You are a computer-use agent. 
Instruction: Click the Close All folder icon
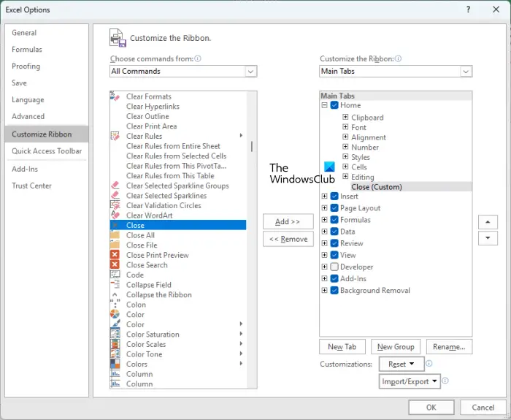tap(115, 235)
